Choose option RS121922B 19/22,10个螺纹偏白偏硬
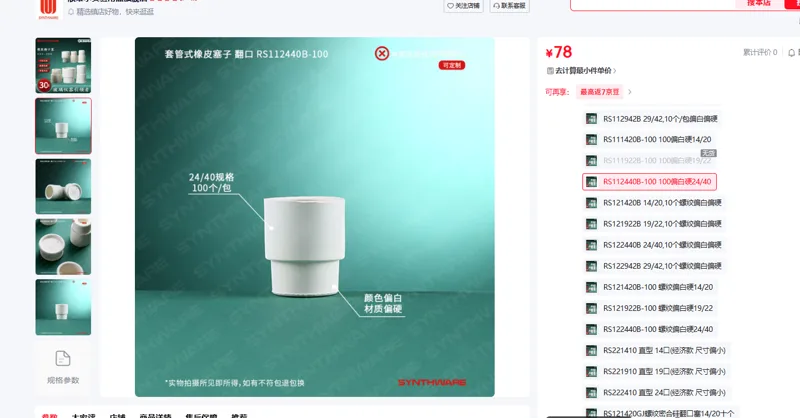Image resolution: width=800 pixels, height=418 pixels. click(654, 224)
